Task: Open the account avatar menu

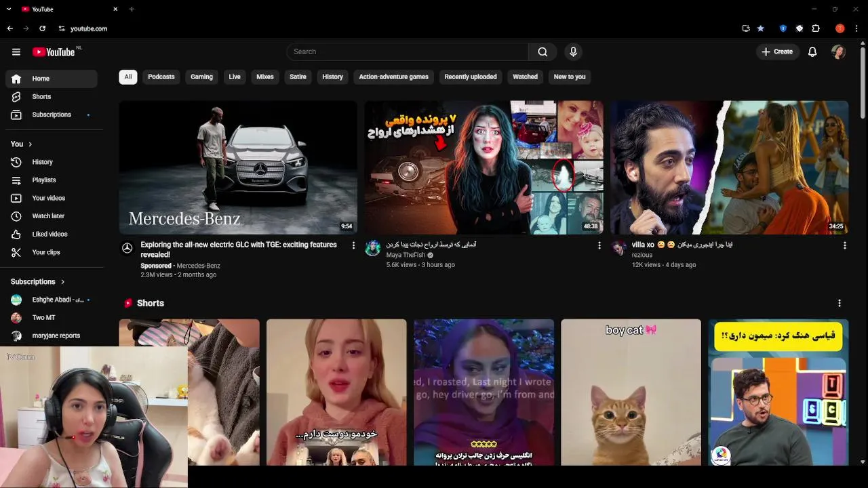Action: [838, 52]
